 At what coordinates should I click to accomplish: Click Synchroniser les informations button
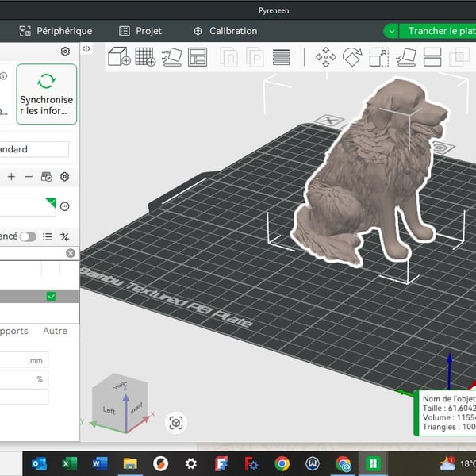(47, 94)
